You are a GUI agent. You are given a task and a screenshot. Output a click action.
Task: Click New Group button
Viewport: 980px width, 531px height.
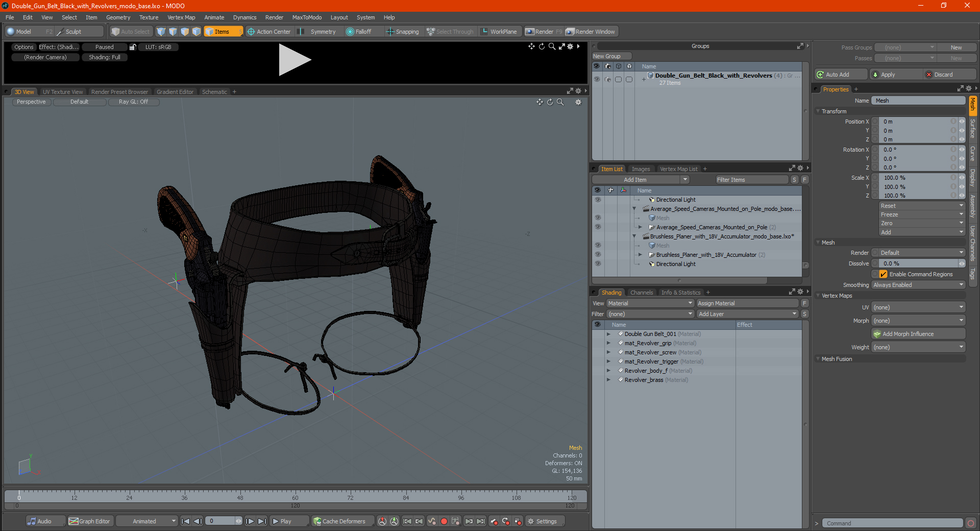pyautogui.click(x=612, y=56)
